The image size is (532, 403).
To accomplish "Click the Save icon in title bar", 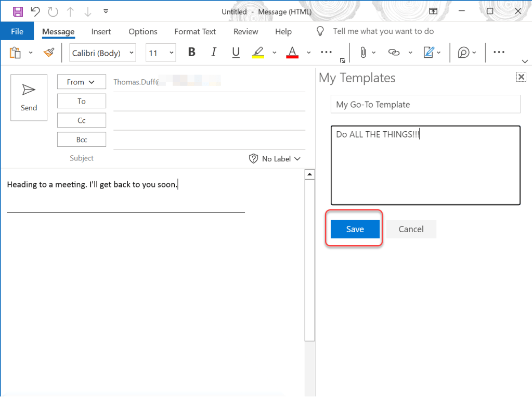I will coord(18,11).
